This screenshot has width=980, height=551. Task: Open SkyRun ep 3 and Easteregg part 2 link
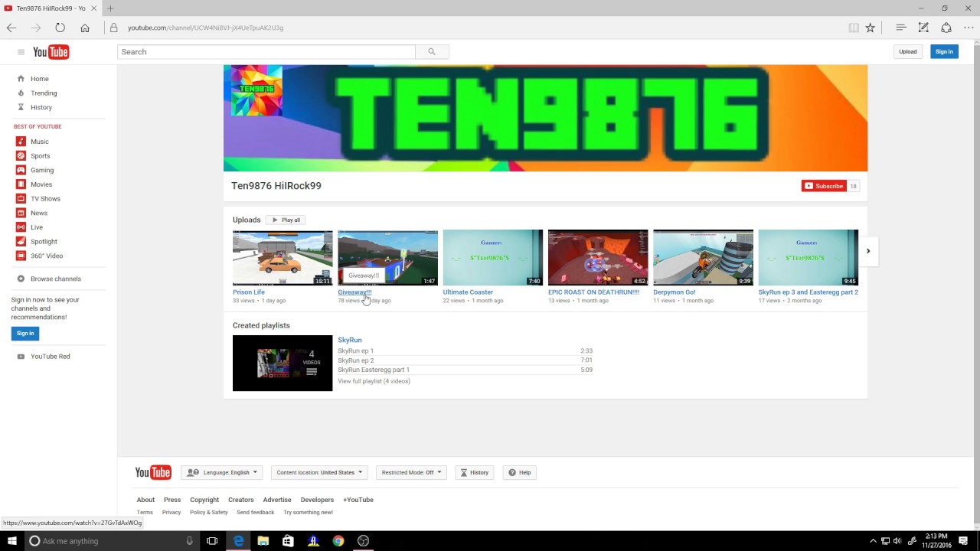click(x=808, y=292)
